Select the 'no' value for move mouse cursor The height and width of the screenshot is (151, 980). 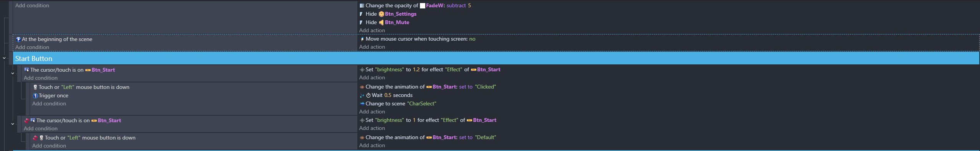pyautogui.click(x=472, y=39)
